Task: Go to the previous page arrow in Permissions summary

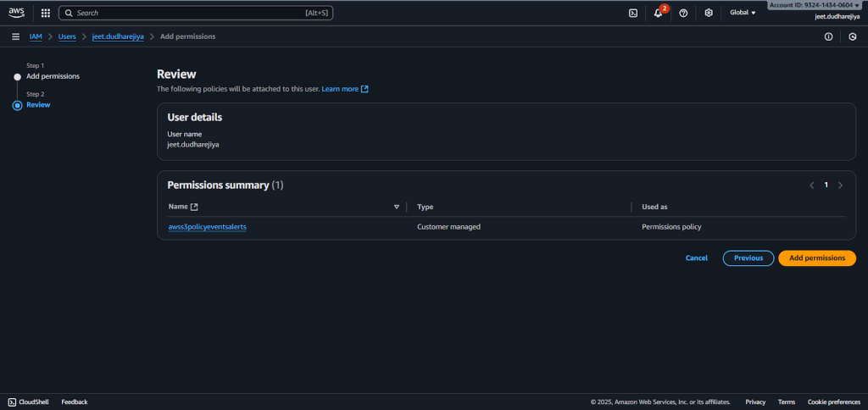Action: coord(812,186)
